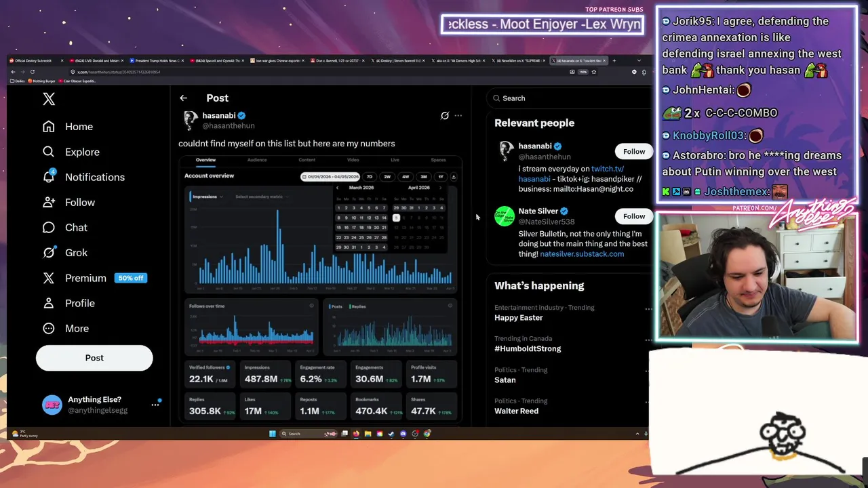Open the Impressions metric dropdown
The image size is (868, 488).
point(208,197)
